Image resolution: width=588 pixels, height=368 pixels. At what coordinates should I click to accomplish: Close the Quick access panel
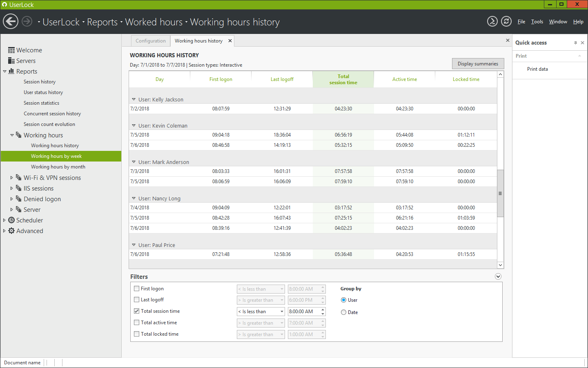point(583,43)
